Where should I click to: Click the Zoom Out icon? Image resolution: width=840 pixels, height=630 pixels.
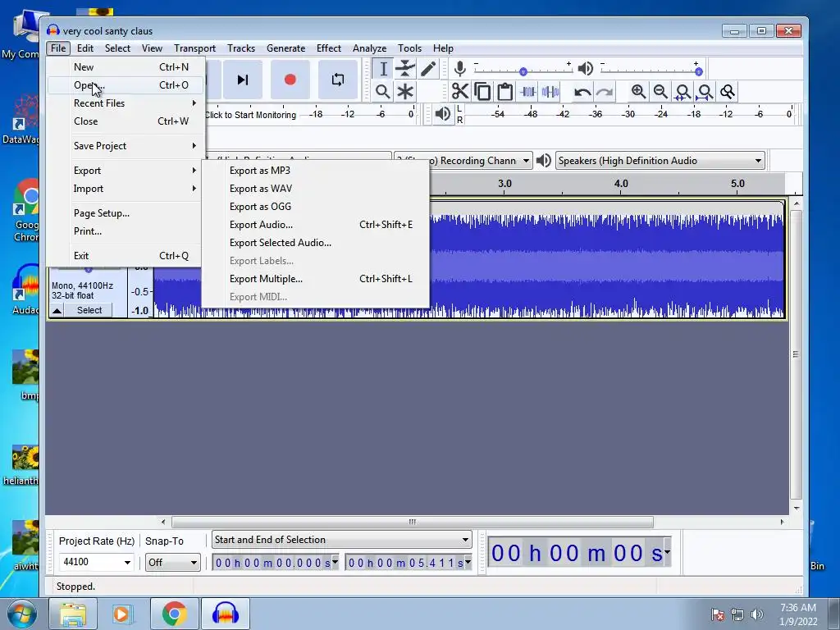point(660,92)
